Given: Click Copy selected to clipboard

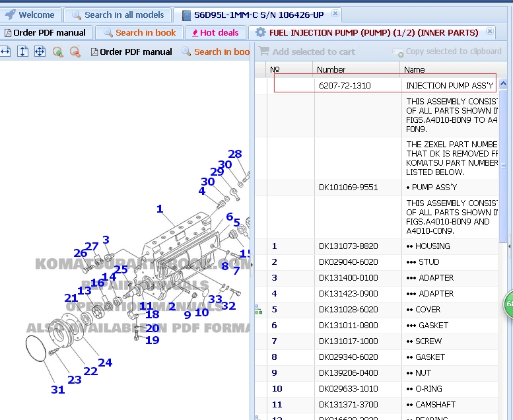Looking at the screenshot, I should click(x=447, y=52).
